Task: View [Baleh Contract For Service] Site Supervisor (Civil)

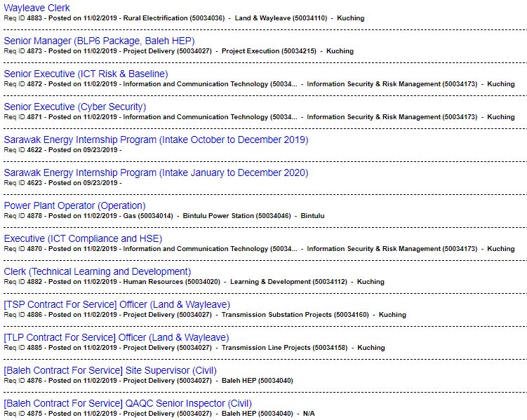Action: [110, 370]
